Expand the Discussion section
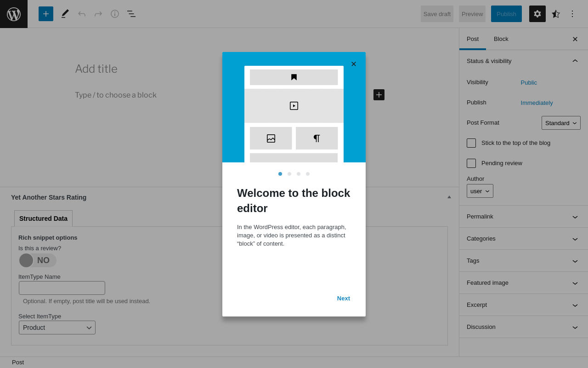The image size is (588, 368). click(524, 327)
